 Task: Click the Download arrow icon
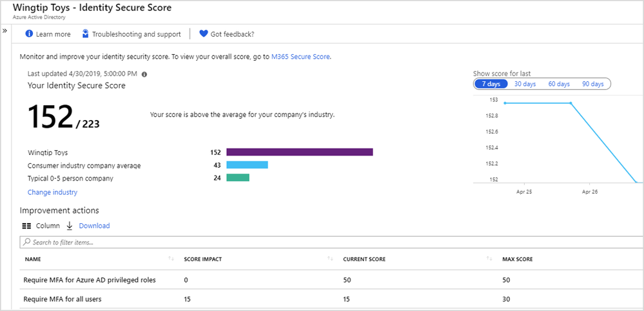pos(70,226)
